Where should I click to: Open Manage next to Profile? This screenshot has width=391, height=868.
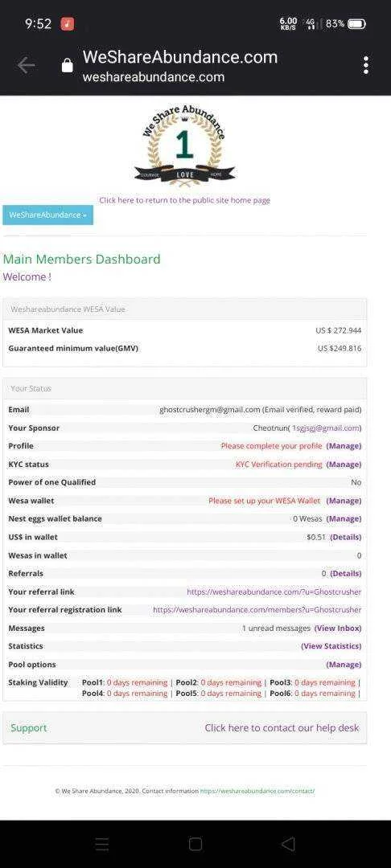click(344, 446)
